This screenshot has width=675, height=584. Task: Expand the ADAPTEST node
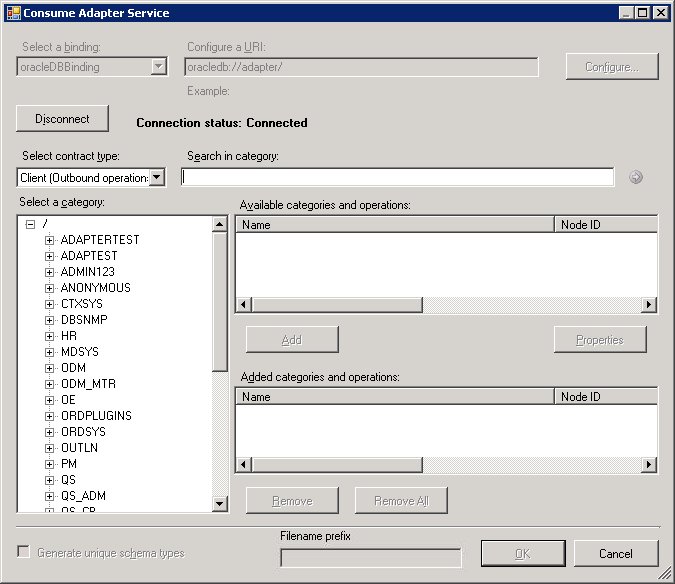[50, 256]
